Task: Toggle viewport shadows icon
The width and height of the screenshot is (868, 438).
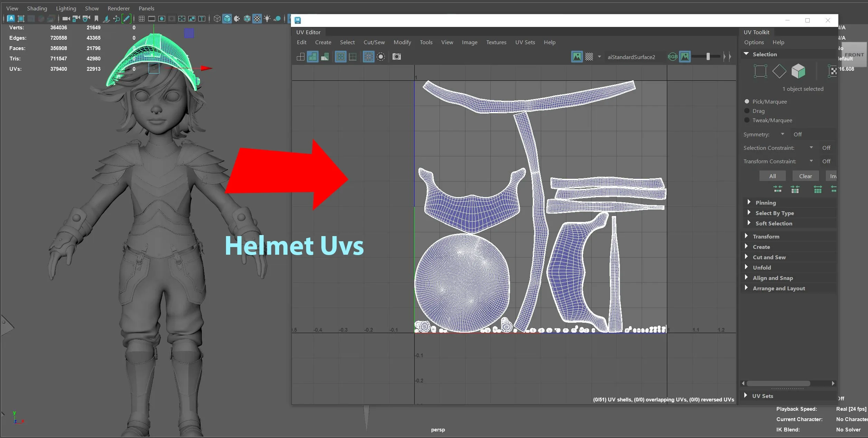Action: pyautogui.click(x=277, y=19)
